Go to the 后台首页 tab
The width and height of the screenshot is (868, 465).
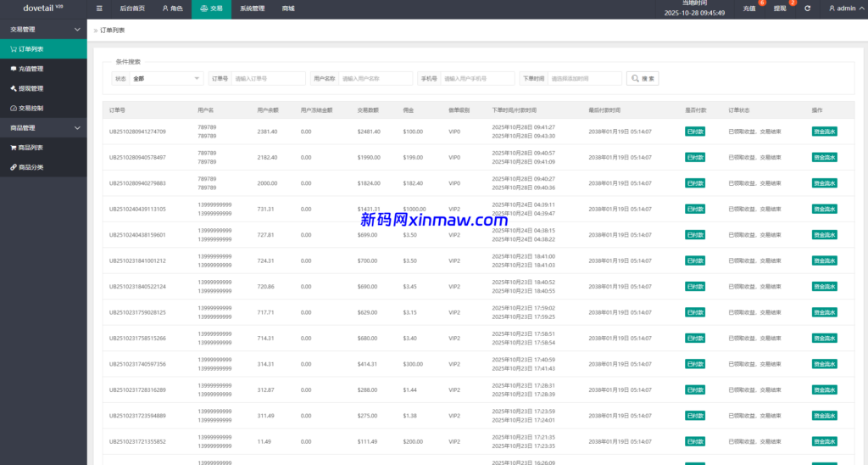pyautogui.click(x=131, y=8)
